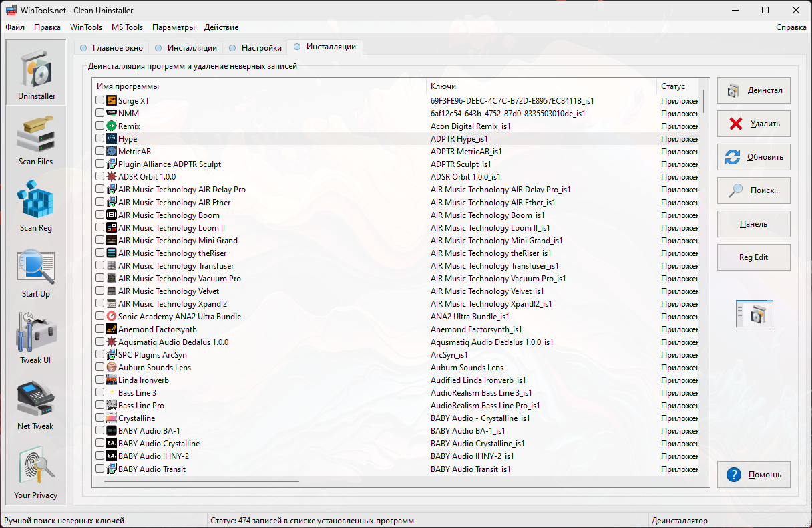Select the Bass Line Pro row
Screen dimensions: 812x528
395,405
